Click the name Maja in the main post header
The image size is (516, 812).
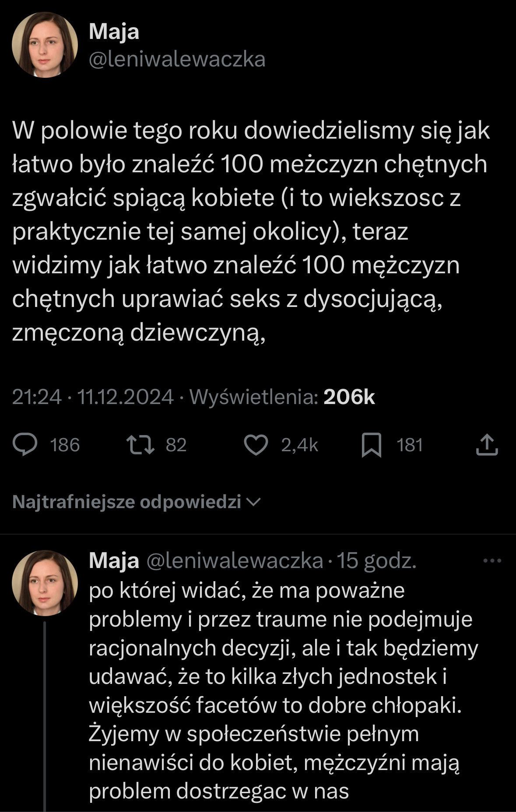coord(114,32)
